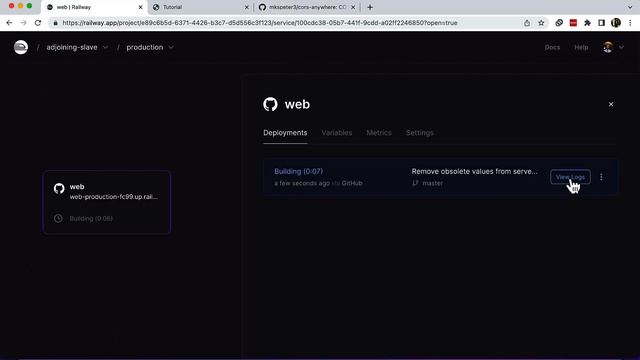The image size is (640, 360).
Task: Open the extensions puzzle icon
Action: (587, 23)
